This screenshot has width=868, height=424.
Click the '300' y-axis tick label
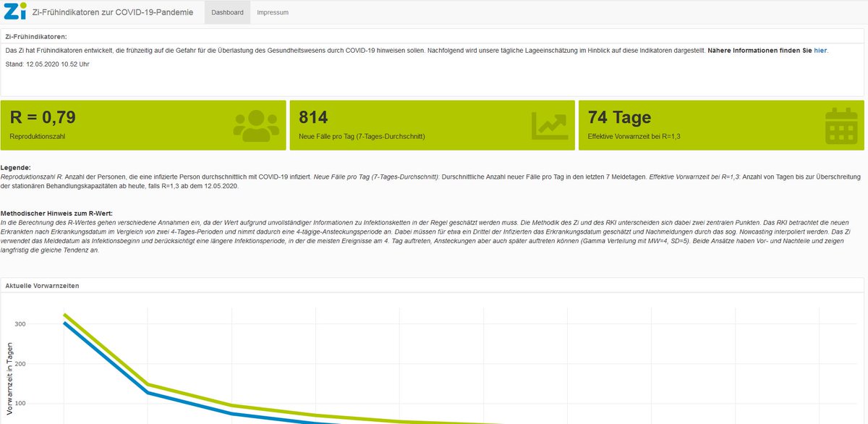(20, 324)
